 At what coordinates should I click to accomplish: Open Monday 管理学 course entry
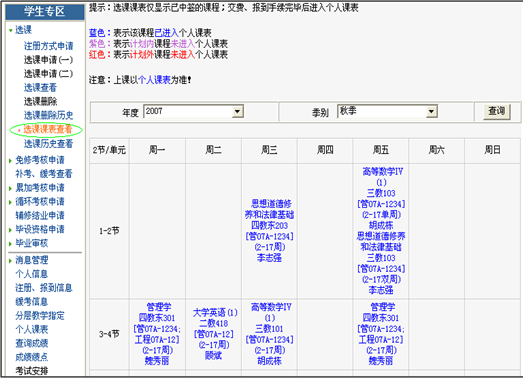pos(157,334)
